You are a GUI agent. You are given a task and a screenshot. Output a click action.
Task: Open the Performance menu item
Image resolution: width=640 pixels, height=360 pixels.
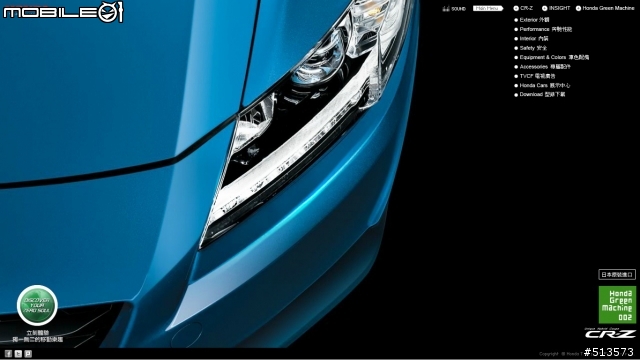543,29
